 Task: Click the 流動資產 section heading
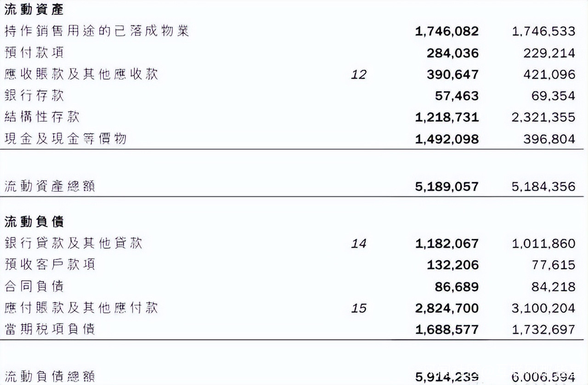[34, 9]
